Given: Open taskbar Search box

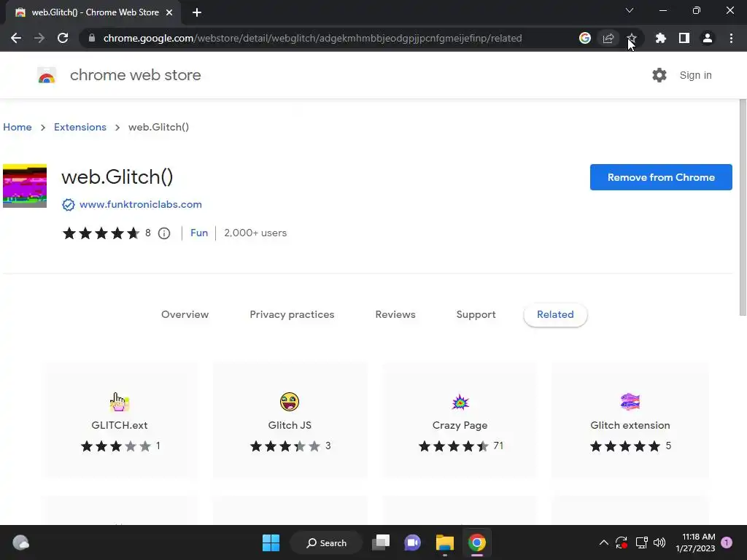Looking at the screenshot, I should (327, 542).
